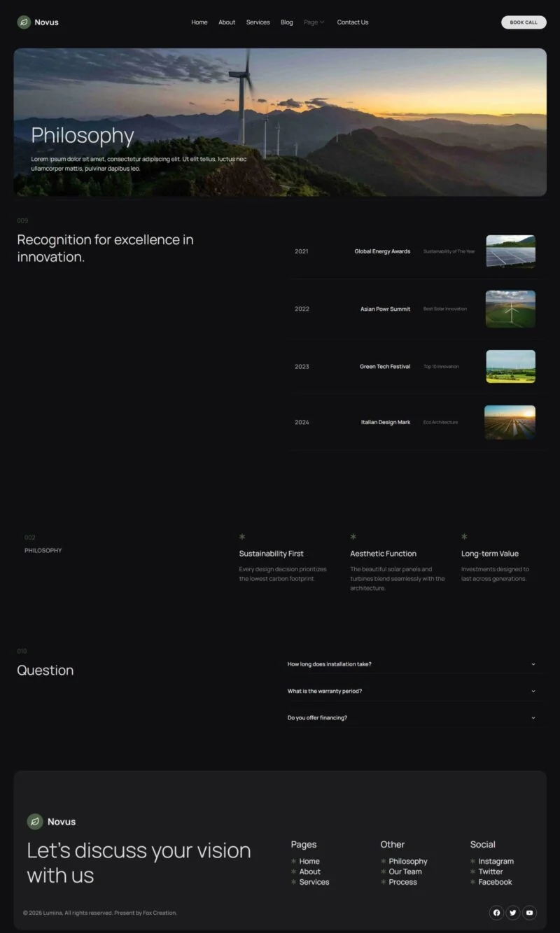560x933 pixels.
Task: Visit the Facebook text link under Social
Action: (496, 882)
